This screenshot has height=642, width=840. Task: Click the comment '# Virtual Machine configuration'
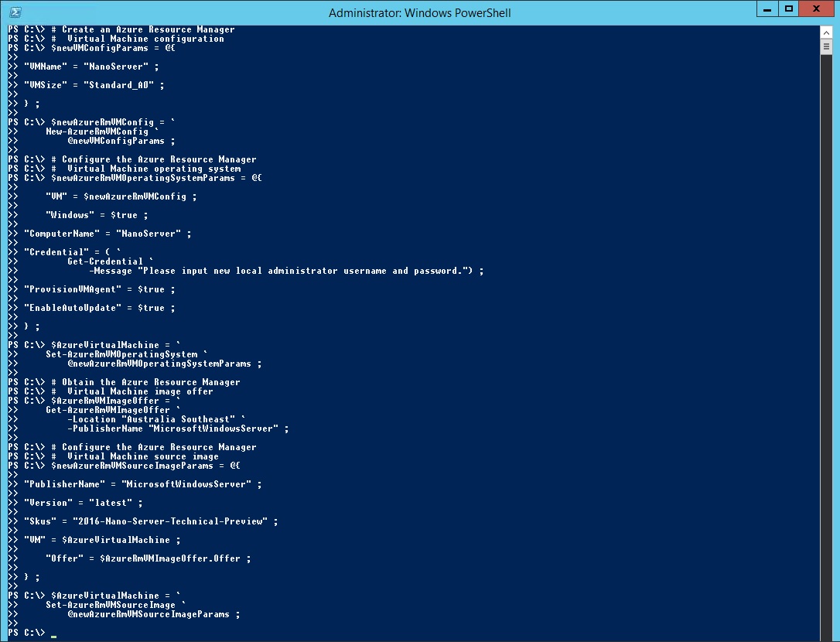[138, 39]
